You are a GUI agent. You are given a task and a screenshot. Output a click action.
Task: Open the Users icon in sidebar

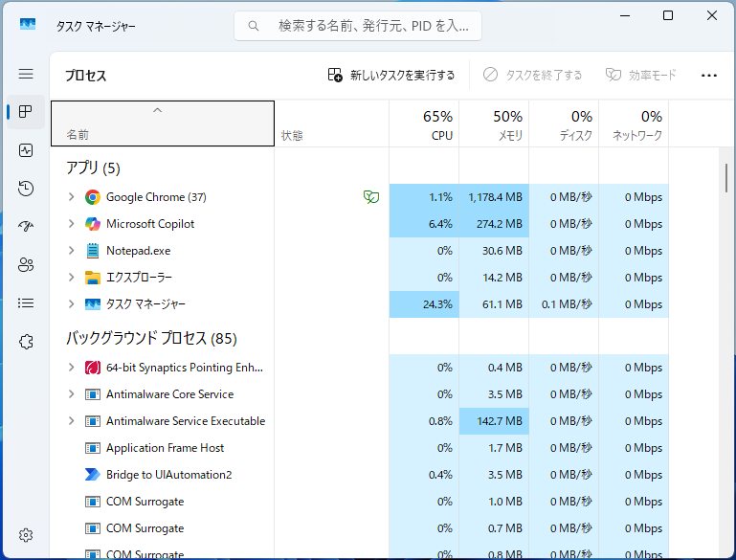tap(26, 265)
